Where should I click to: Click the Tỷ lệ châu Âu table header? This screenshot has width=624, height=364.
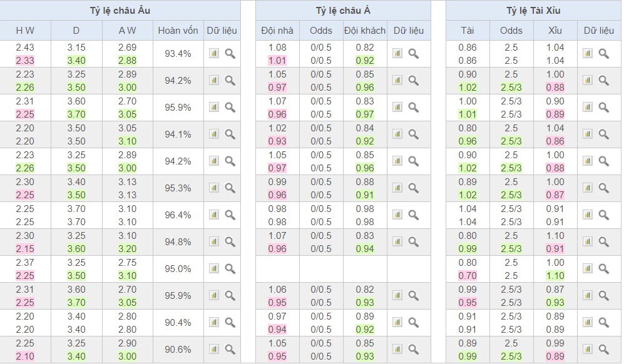[120, 11]
